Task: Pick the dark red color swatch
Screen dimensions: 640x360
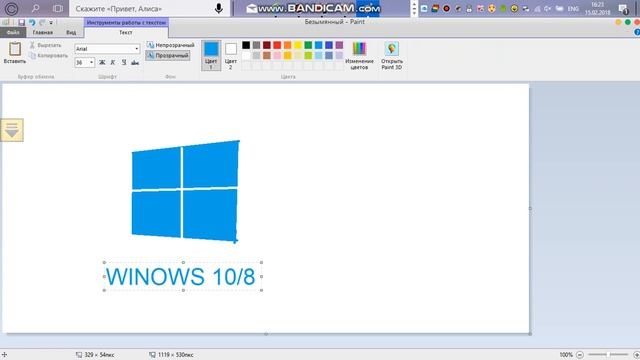Action: [x=267, y=45]
